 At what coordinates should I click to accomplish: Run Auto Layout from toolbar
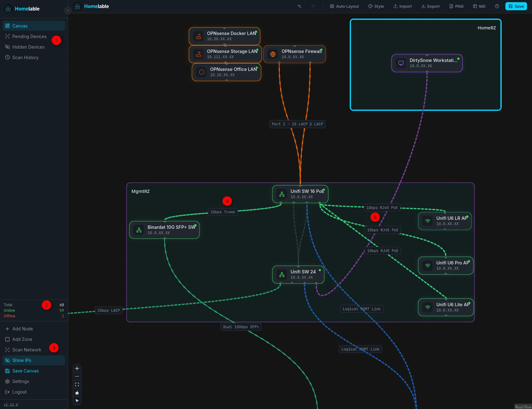tap(344, 6)
